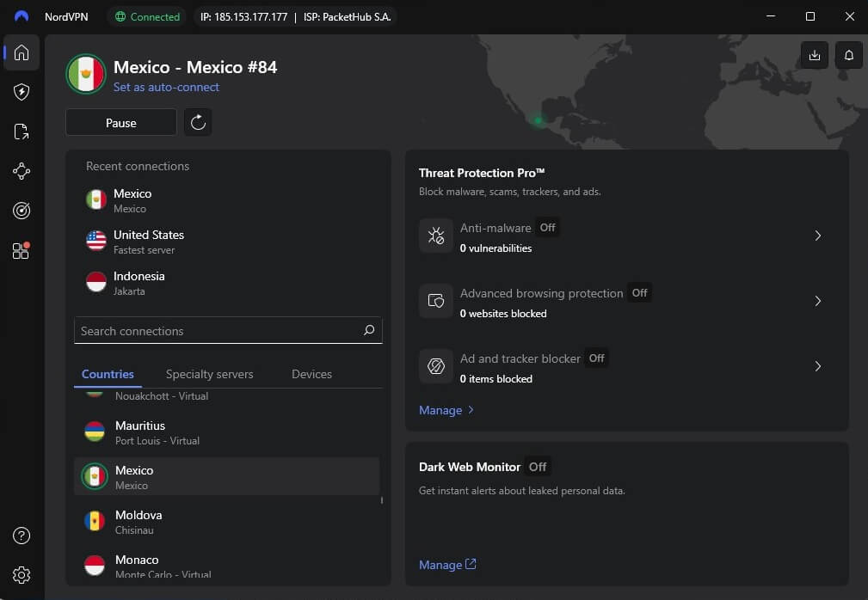Click the search magnifier icon
868x600 pixels.
(x=369, y=330)
